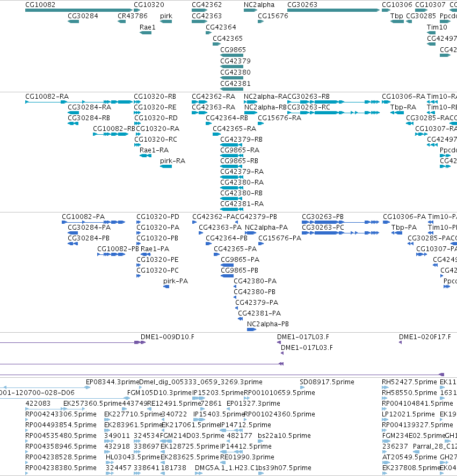This screenshot has width=457, height=476.
Task: Click the CG42381 gene label
Action: tap(236, 84)
